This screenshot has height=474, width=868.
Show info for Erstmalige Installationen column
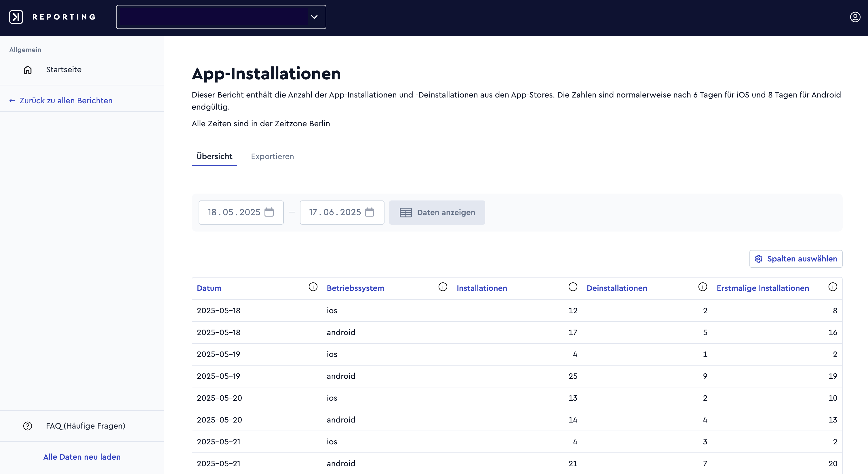click(833, 287)
